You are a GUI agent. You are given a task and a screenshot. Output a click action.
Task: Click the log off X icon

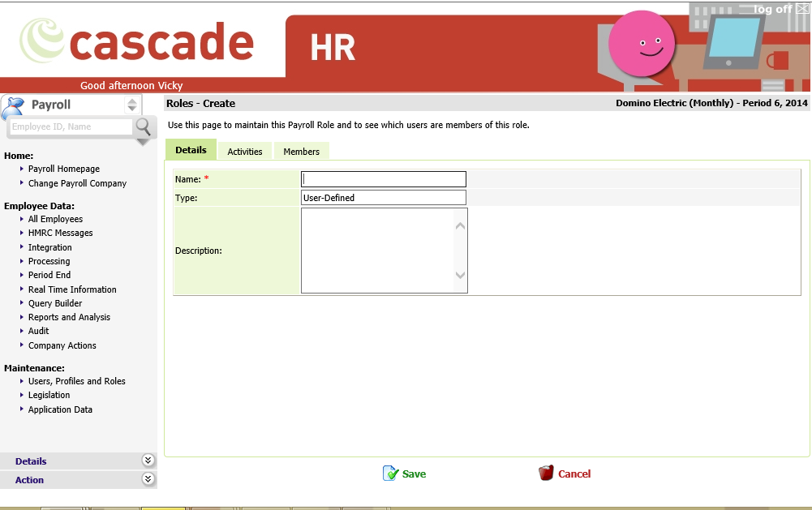[802, 9]
